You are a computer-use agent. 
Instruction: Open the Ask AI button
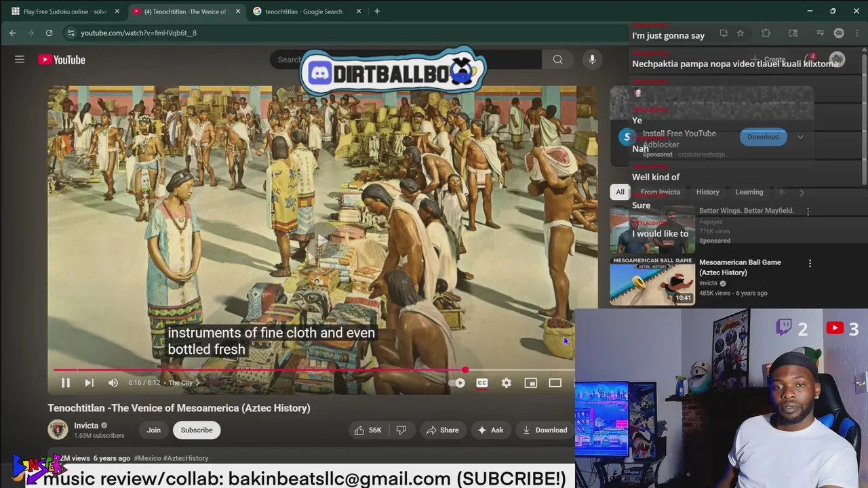coord(490,430)
